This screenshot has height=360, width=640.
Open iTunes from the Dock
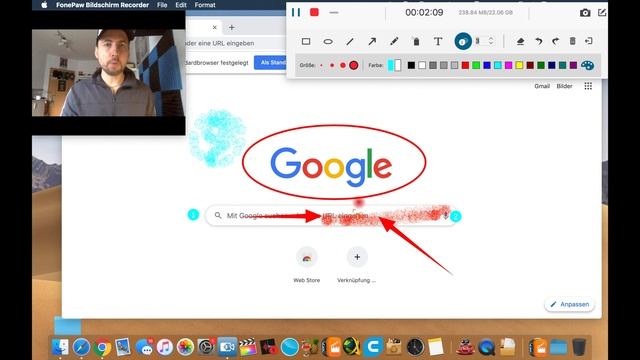point(164,347)
